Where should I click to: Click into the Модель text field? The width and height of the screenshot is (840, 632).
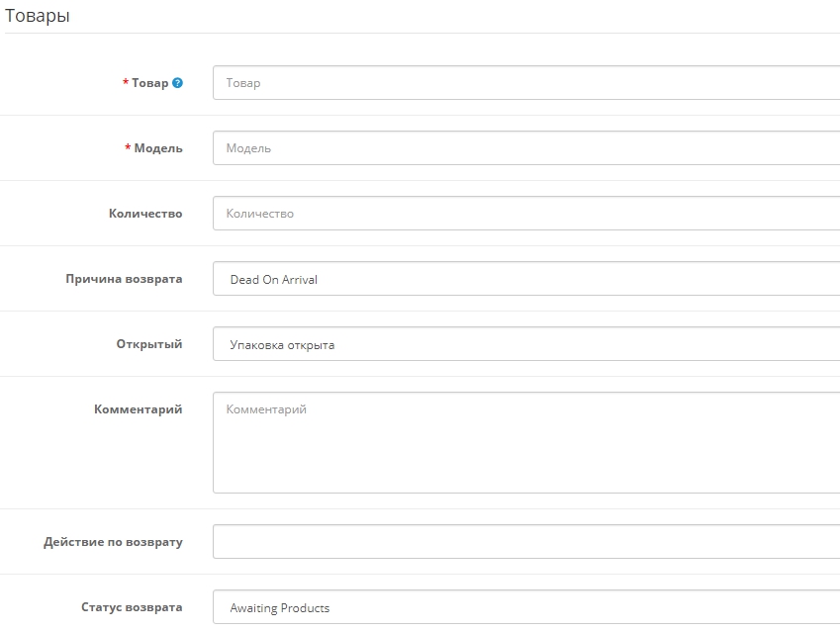pos(525,148)
